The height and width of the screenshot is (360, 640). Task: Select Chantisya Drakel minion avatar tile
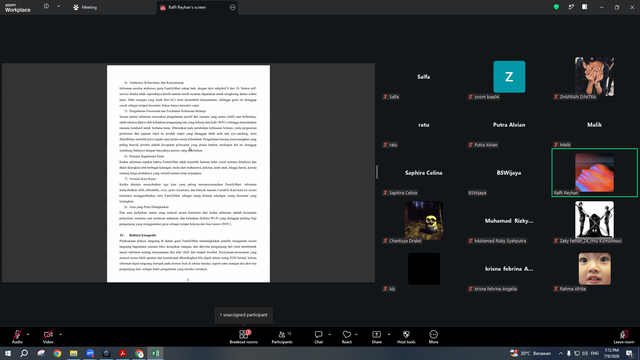(x=424, y=220)
